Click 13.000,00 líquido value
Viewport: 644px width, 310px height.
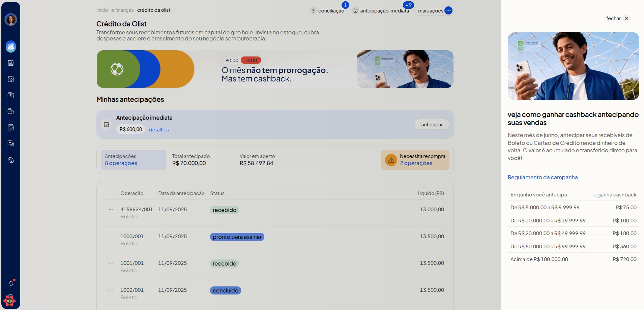432,210
